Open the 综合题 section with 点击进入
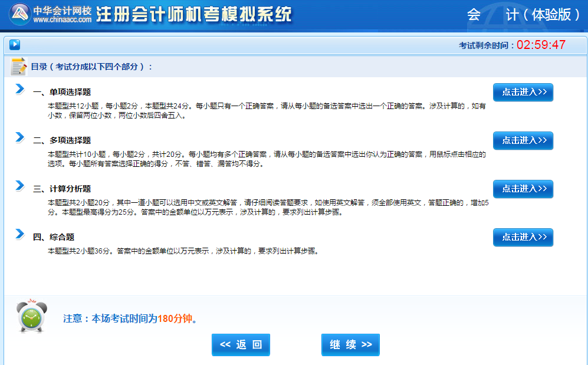 (x=523, y=237)
